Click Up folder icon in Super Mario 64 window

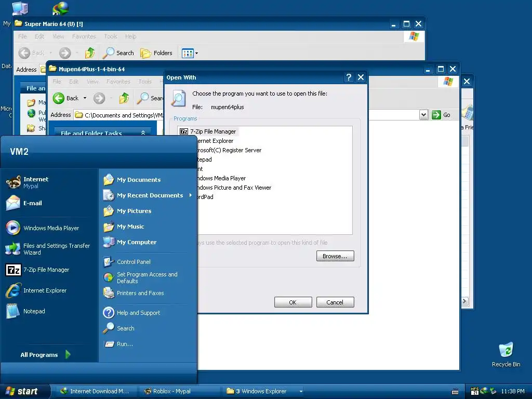pos(90,53)
